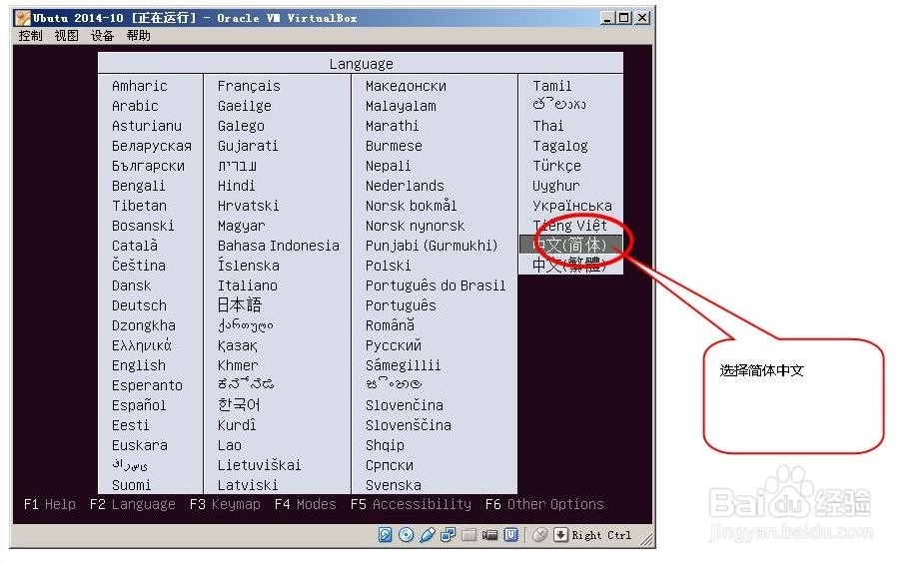Click F3 Keymap option

[x=225, y=504]
